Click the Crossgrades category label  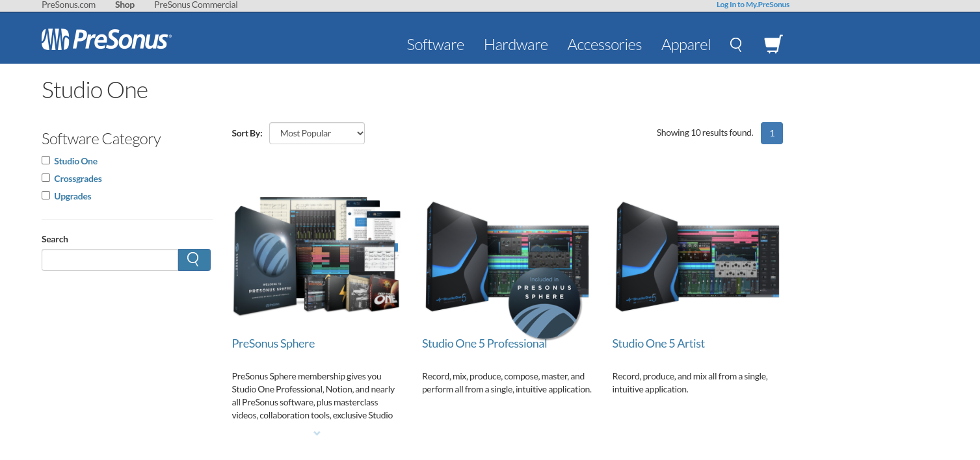[78, 179]
